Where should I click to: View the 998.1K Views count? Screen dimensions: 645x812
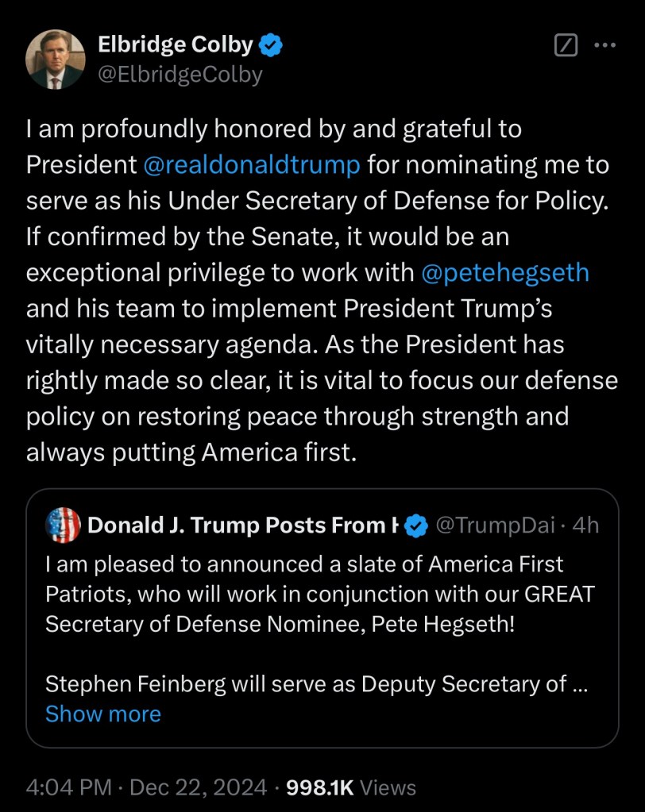[350, 787]
